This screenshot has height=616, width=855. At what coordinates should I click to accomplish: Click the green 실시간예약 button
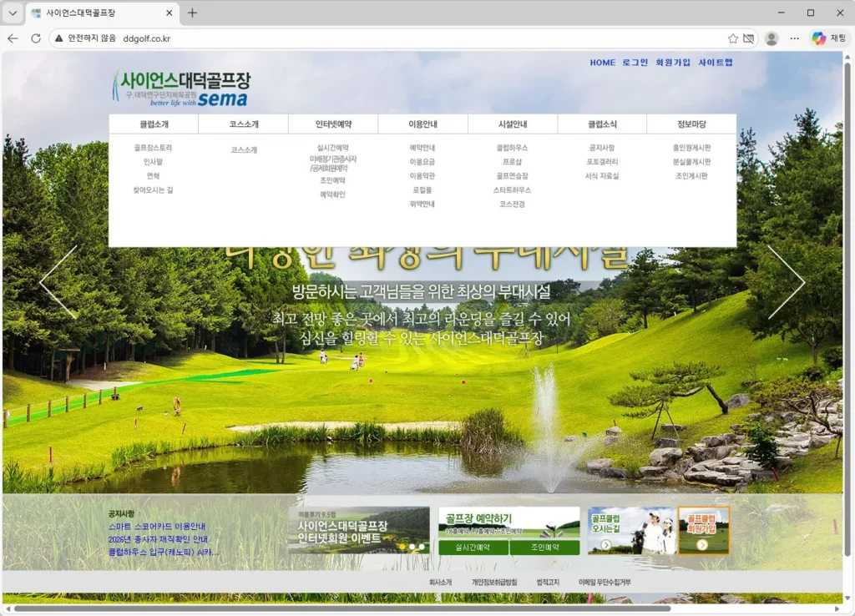pos(473,548)
